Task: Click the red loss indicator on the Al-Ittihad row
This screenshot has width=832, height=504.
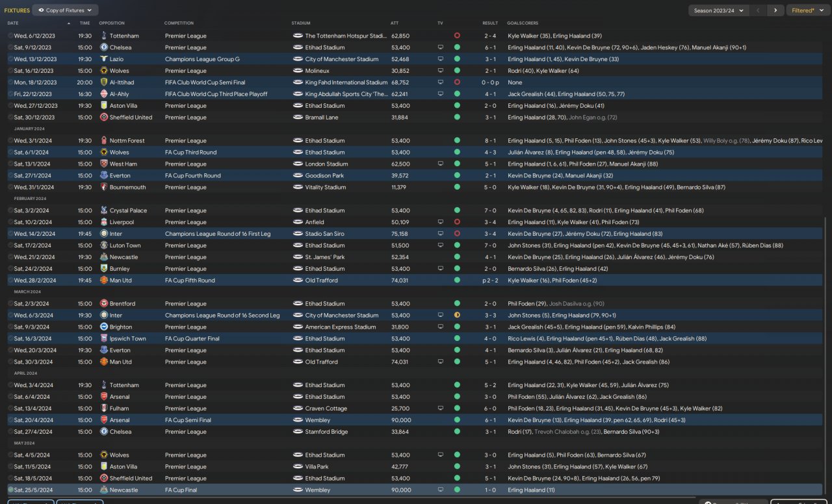Action: click(x=457, y=82)
